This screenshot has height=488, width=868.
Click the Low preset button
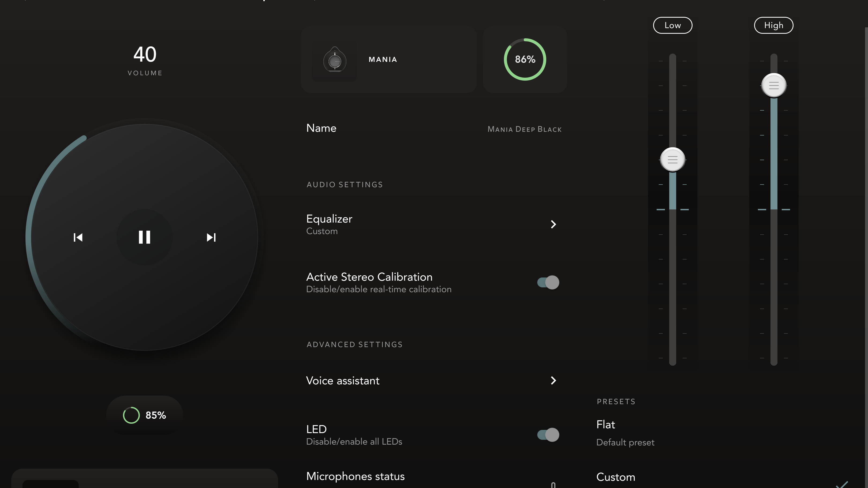672,25
